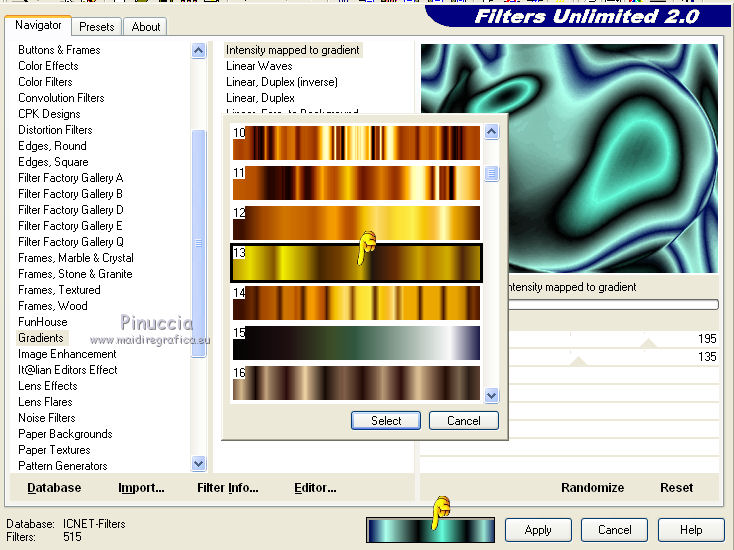
Task: Cancel the gradient picker popup
Action: pos(463,420)
